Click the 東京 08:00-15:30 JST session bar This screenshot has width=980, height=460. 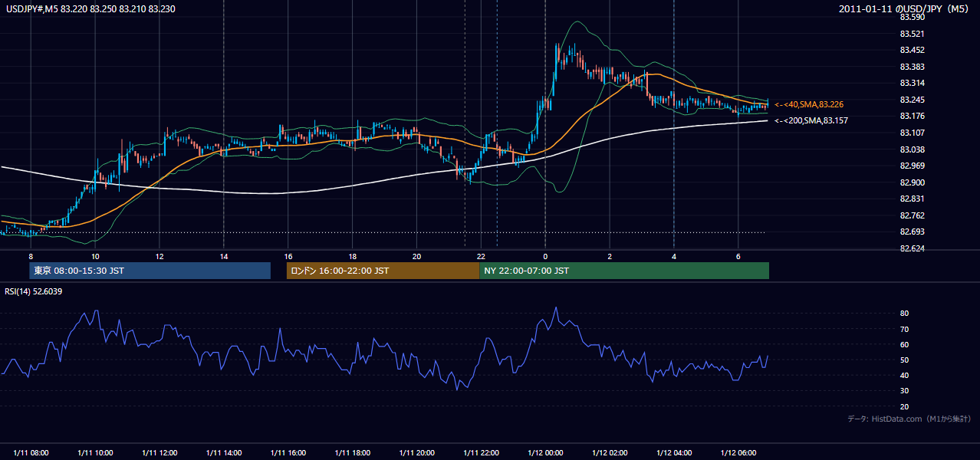(x=150, y=271)
